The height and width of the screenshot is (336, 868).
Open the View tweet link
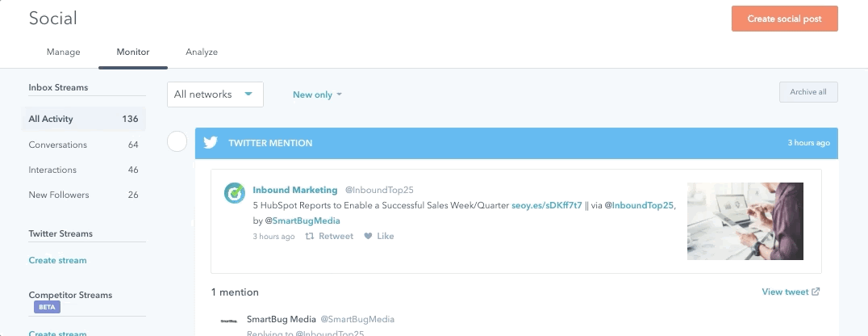785,292
